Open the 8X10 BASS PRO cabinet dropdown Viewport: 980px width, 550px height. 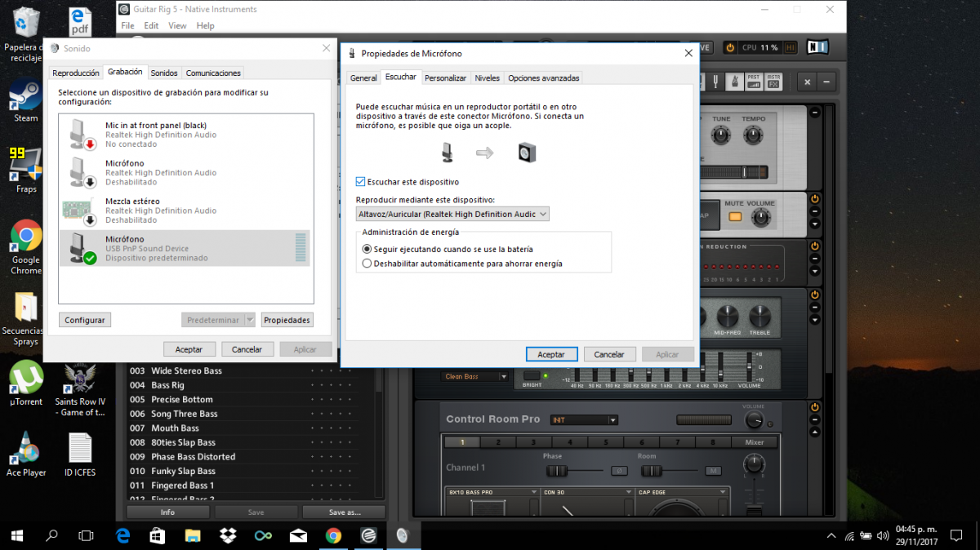(533, 493)
